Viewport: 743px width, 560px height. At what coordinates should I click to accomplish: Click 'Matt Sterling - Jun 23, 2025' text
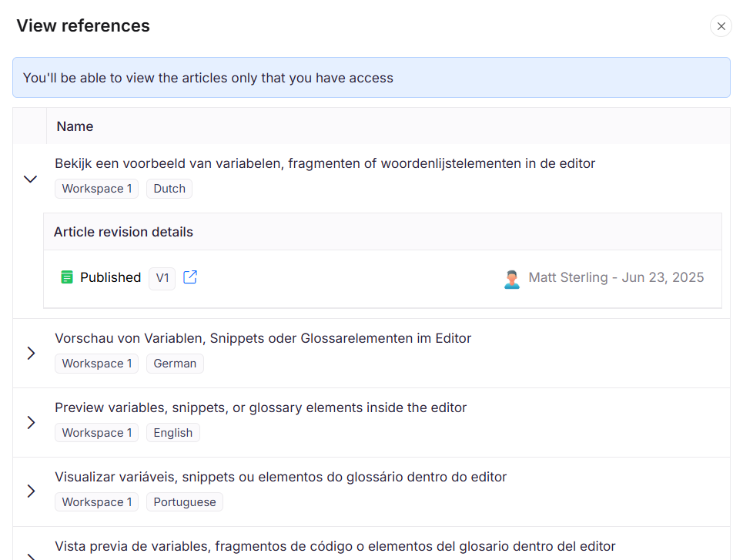[x=616, y=277]
